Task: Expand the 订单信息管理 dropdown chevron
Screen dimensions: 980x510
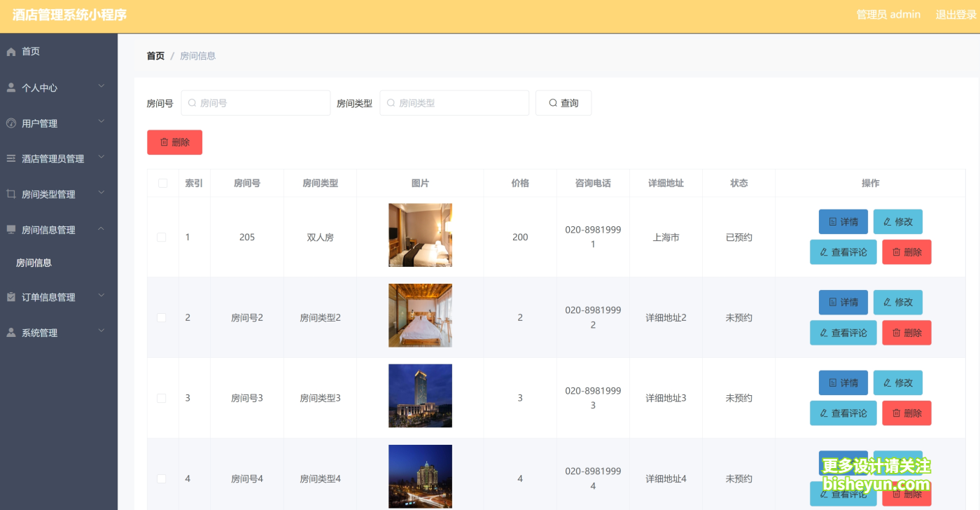Action: [101, 296]
